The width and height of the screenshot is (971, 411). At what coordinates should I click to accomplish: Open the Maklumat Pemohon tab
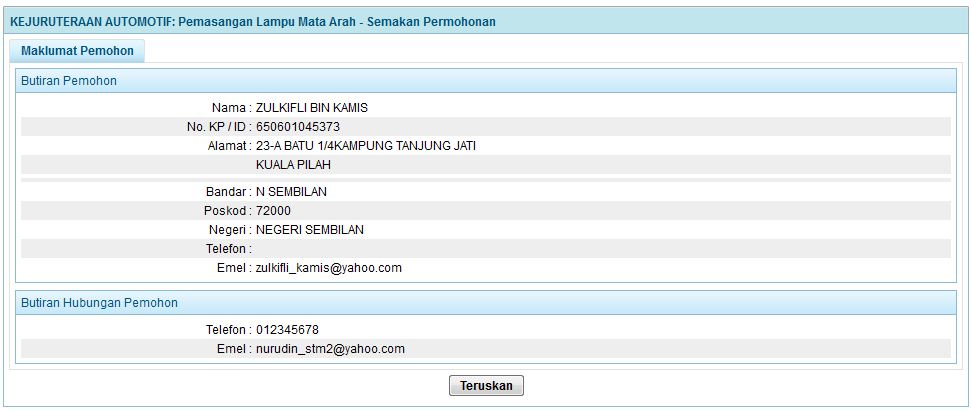[77, 51]
